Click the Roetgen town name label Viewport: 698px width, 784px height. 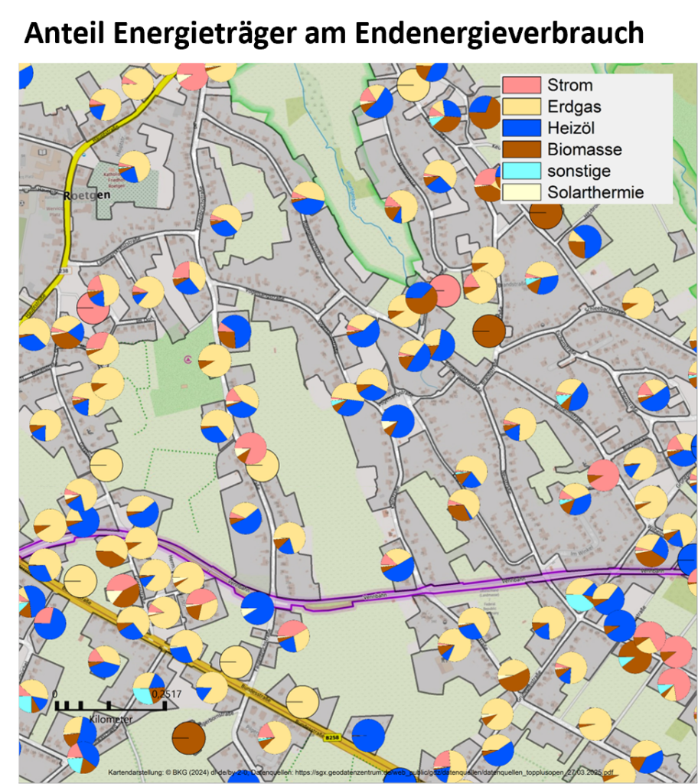coord(87,194)
